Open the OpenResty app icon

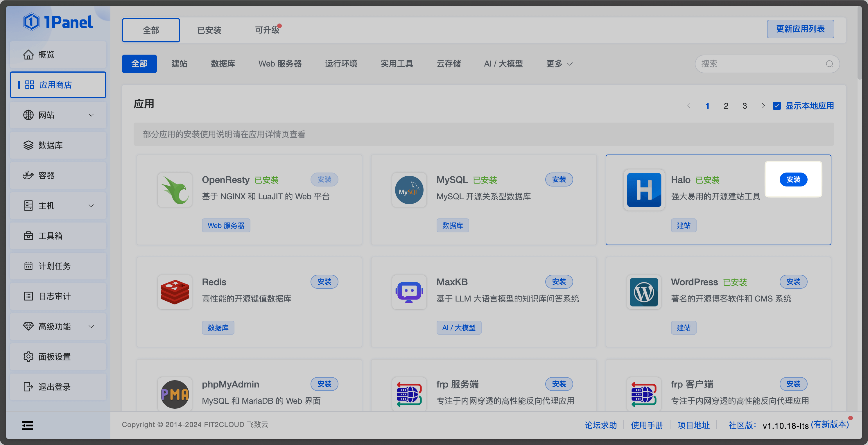(x=175, y=190)
